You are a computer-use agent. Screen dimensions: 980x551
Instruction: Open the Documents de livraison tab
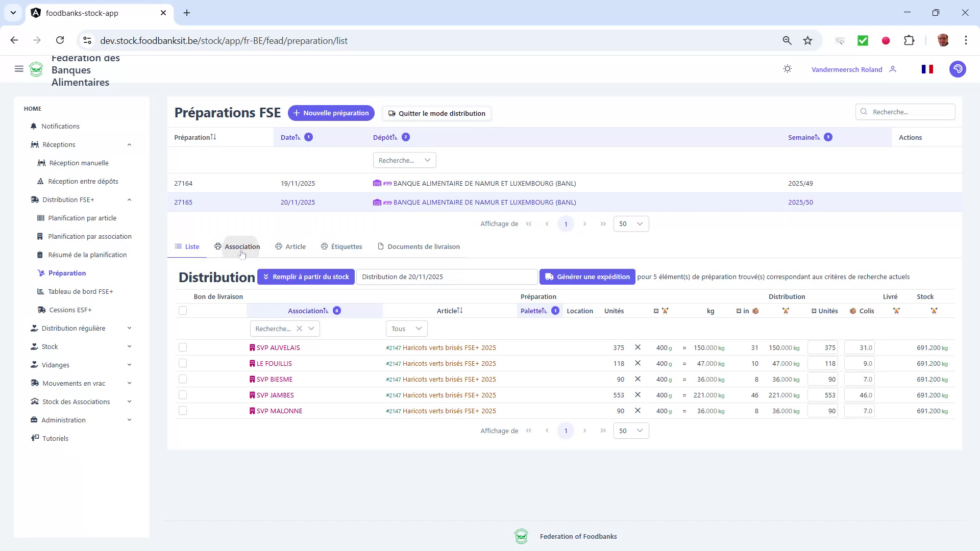[x=423, y=246]
